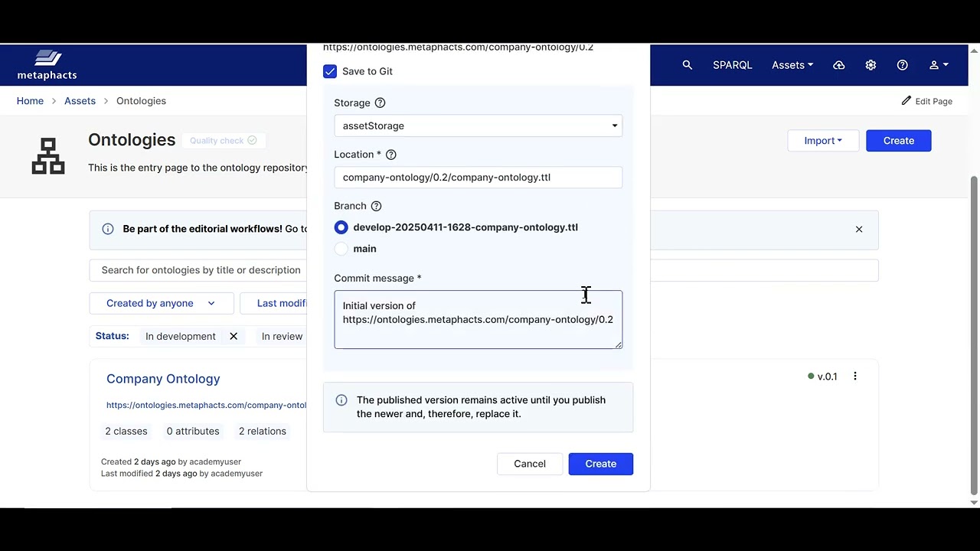
Task: Click the Edit Page pencil icon
Action: pyautogui.click(x=906, y=100)
